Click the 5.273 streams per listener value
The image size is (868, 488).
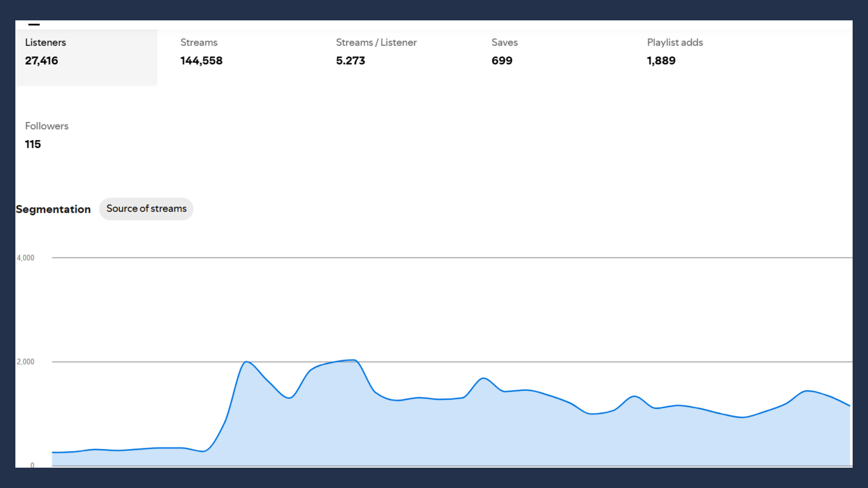click(350, 61)
